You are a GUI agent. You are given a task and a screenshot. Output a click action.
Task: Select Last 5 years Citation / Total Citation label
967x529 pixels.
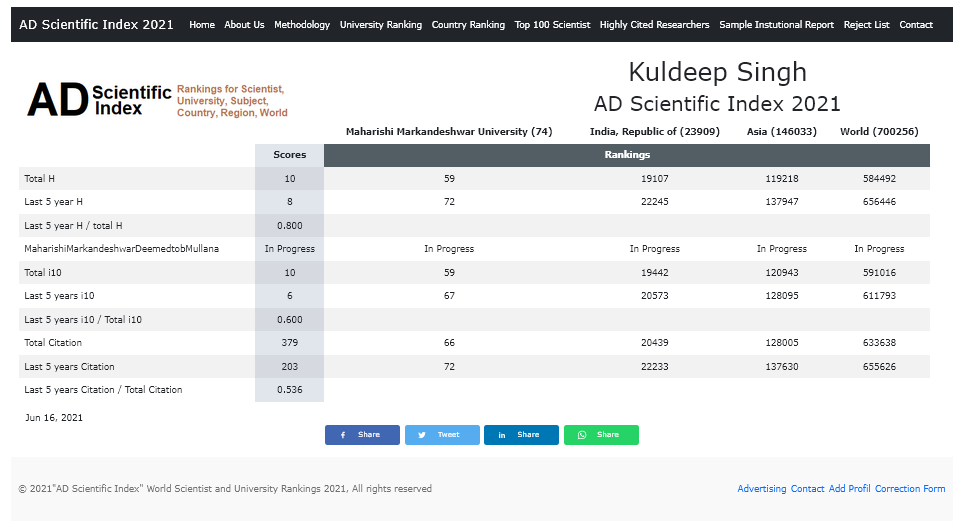point(103,390)
